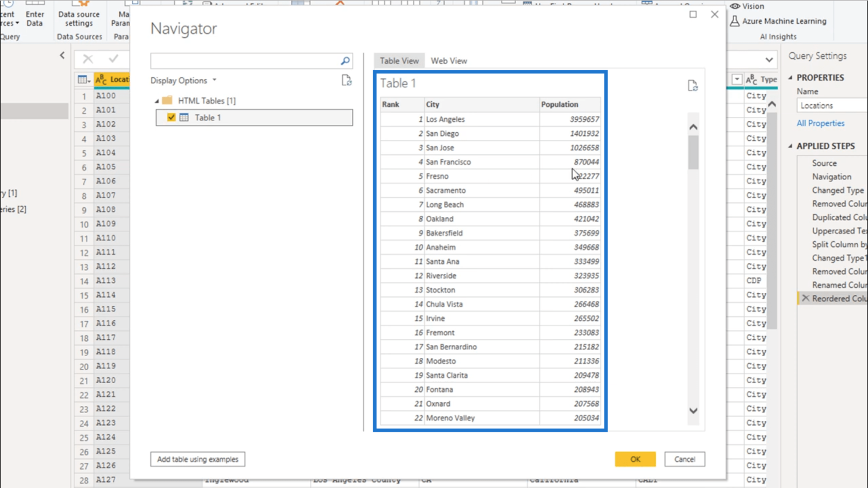Click the Azure Machine Learning flask icon
This screenshot has height=488, width=868.
pos(734,21)
